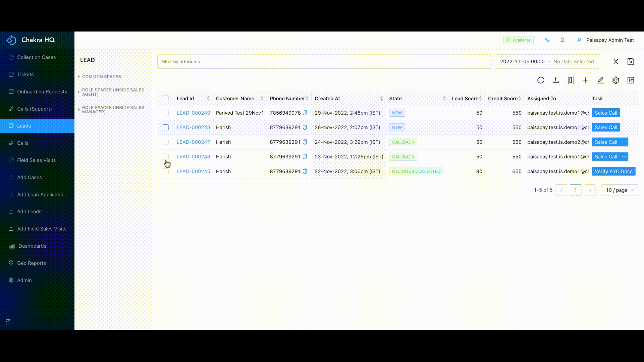Go to Dashboards in the sidebar

point(32,246)
